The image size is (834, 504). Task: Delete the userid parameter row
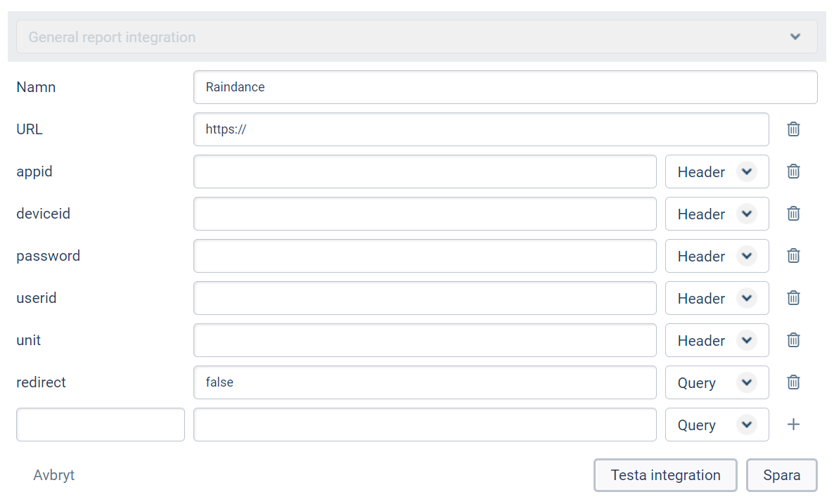click(793, 298)
